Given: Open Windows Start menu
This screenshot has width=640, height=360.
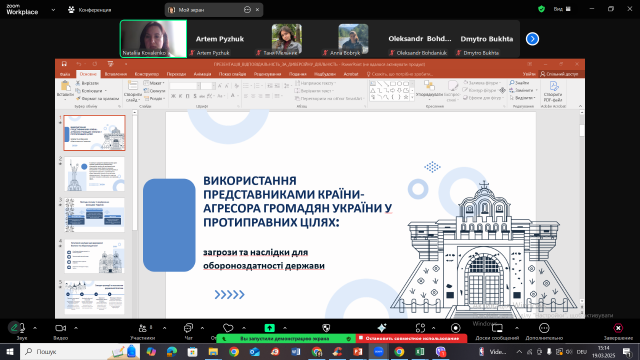Looking at the screenshot, I should coord(10,351).
